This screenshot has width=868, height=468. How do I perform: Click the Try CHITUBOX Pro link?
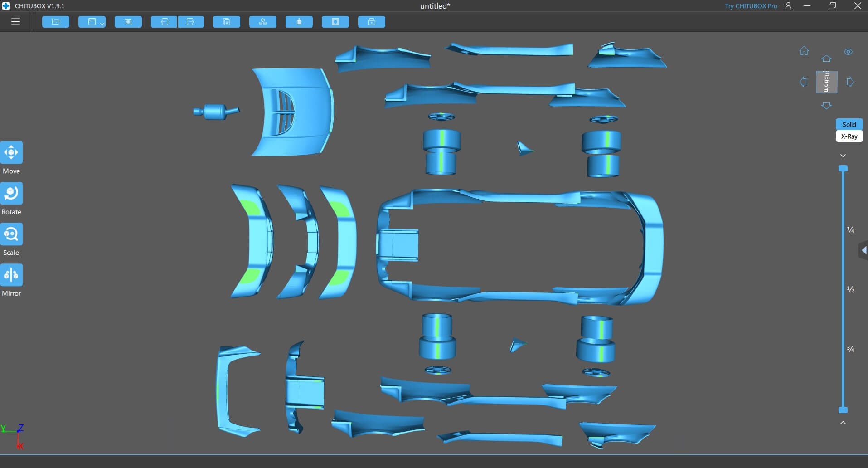751,6
